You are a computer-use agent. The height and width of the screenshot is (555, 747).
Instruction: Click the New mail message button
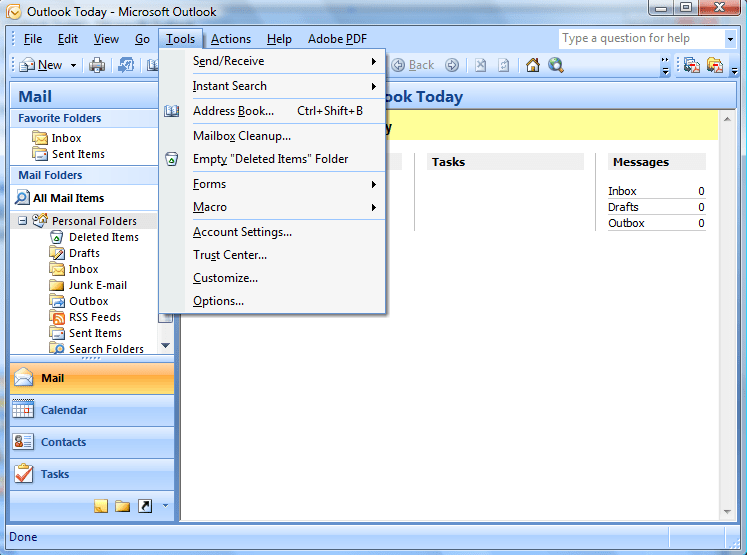[41, 65]
